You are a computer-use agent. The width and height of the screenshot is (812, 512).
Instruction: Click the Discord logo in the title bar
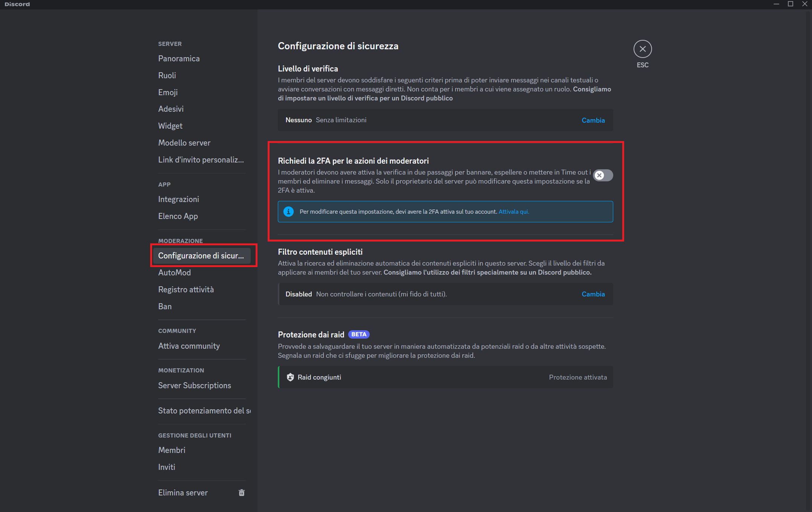click(17, 4)
